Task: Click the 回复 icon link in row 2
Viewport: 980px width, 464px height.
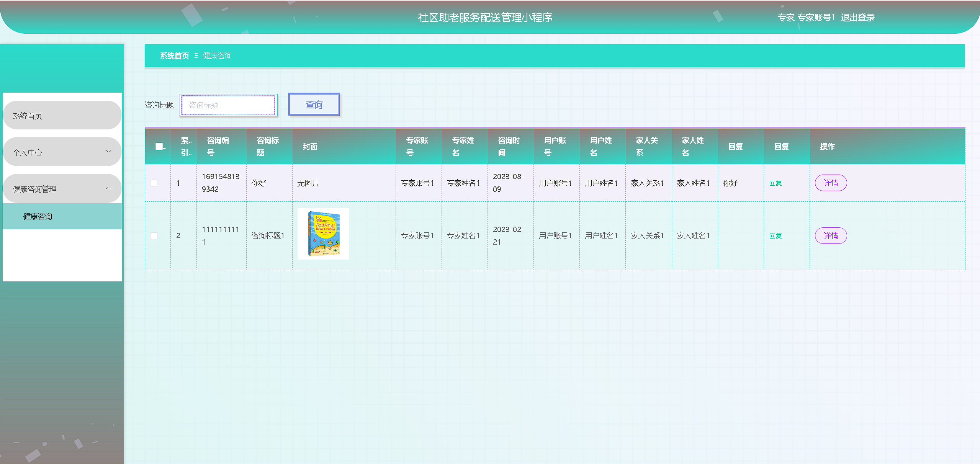Action: [775, 236]
